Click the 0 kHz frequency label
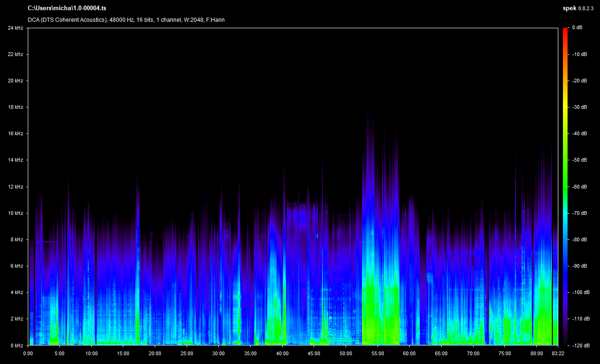The image size is (600, 364). click(17, 345)
